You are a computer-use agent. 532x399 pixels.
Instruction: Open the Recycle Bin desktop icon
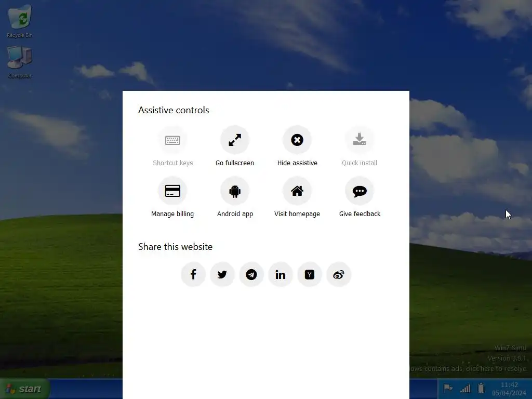coord(20,21)
